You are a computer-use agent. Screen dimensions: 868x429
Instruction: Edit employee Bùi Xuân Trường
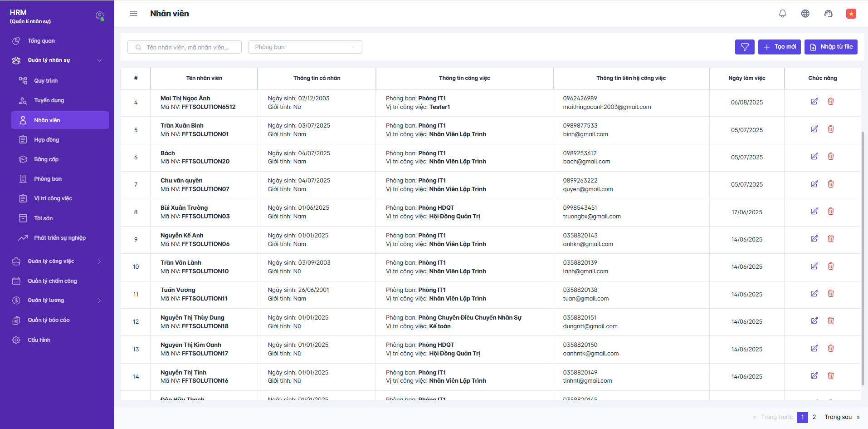coord(814,212)
